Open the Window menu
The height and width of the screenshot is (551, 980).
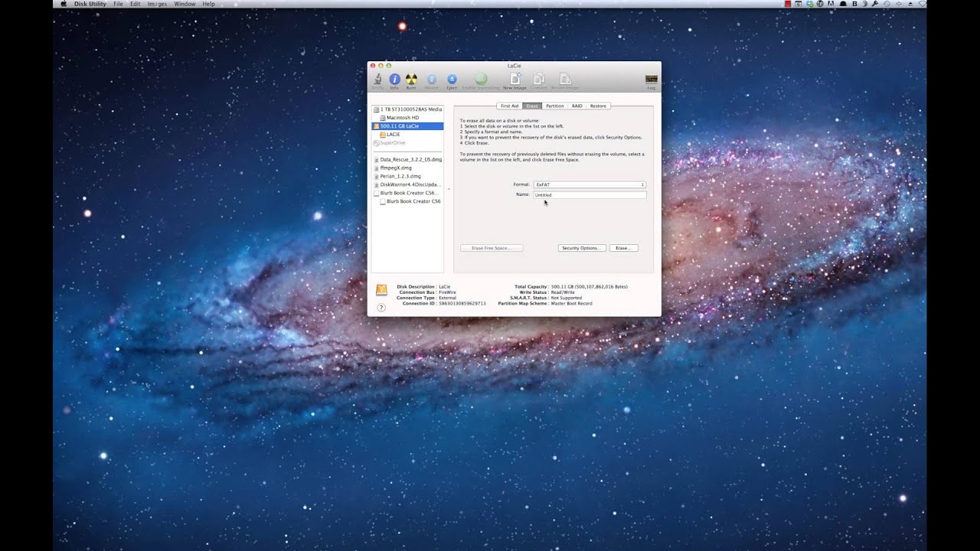click(185, 4)
